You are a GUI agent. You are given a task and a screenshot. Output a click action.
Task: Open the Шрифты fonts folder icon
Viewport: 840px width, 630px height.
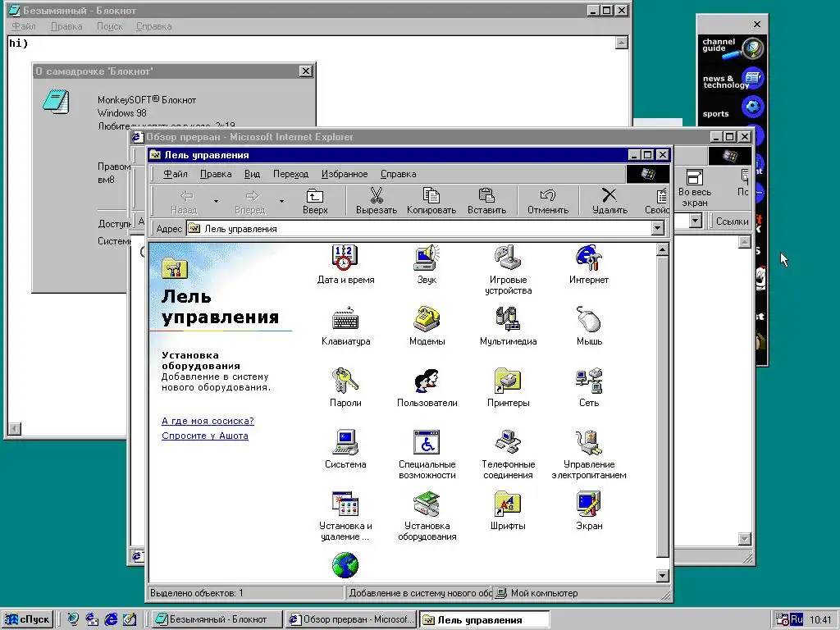point(508,512)
